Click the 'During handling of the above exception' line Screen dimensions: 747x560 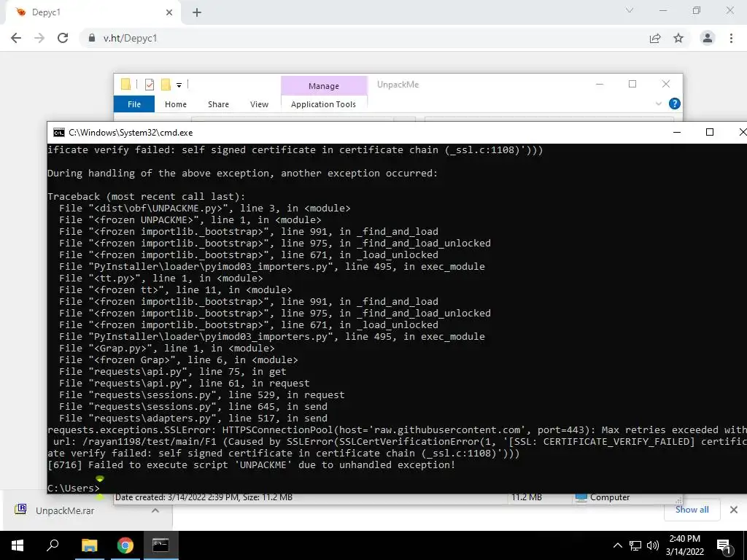[x=242, y=173]
